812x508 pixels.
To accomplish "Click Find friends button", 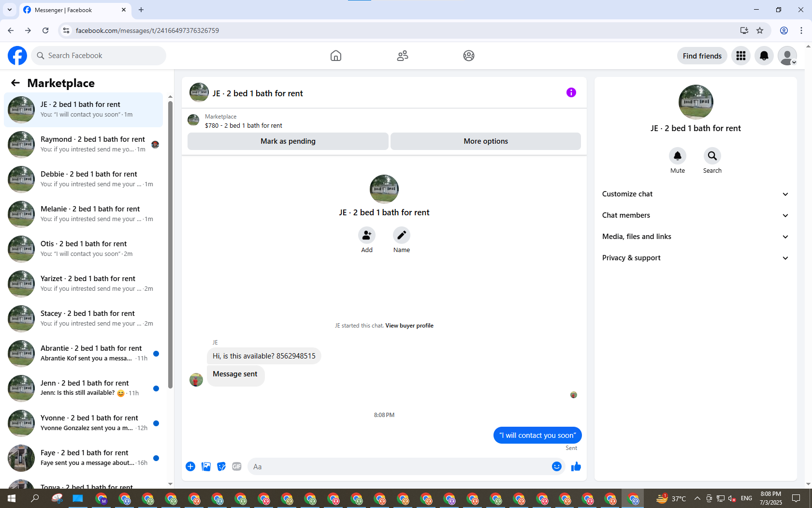I will tap(702, 56).
